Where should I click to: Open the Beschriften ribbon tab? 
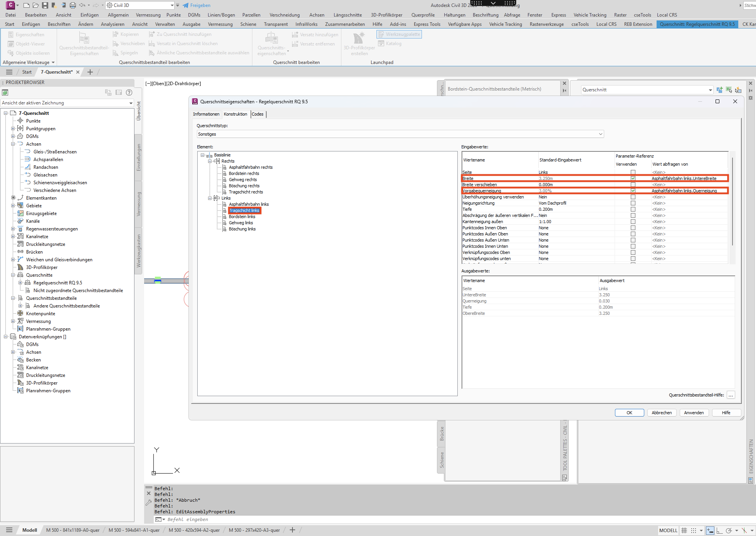point(59,24)
